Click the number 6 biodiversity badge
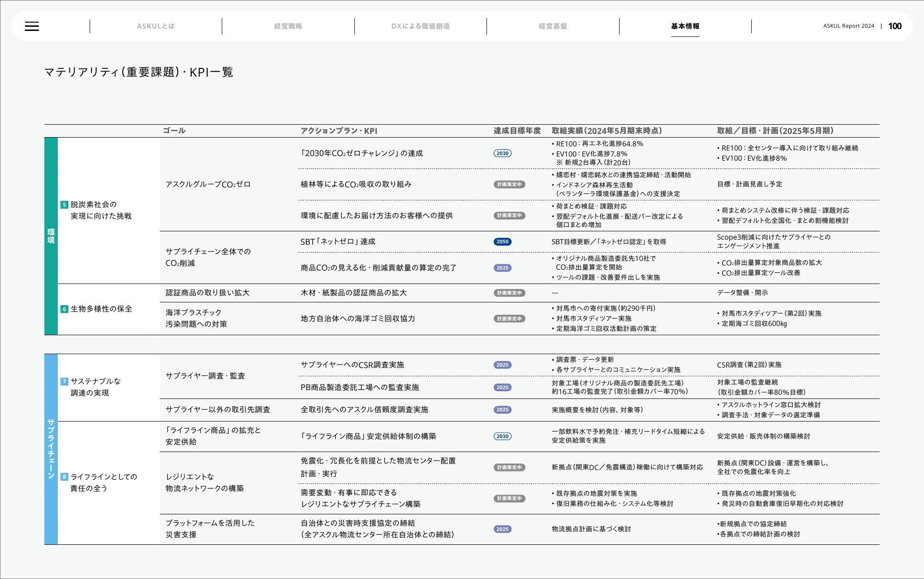 [x=64, y=309]
